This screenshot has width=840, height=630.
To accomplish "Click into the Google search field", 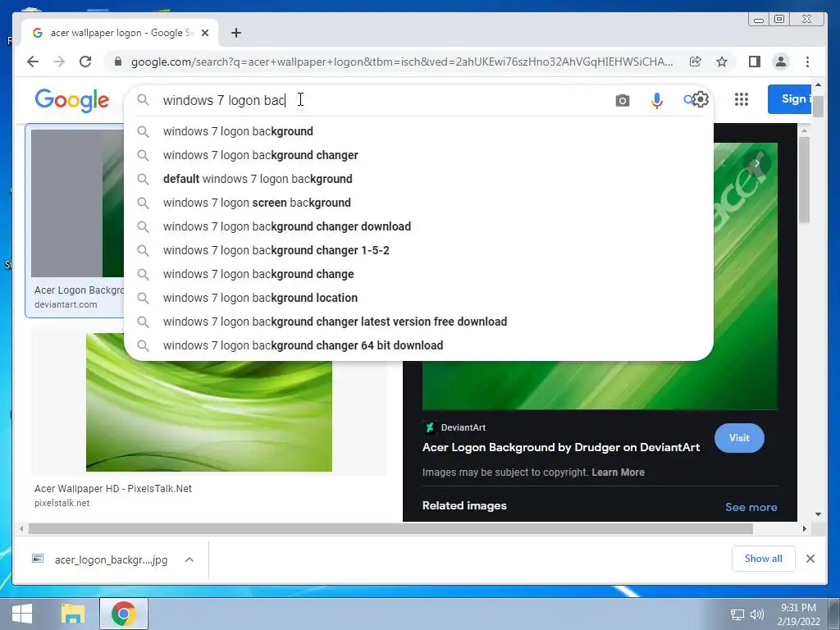I will click(375, 100).
